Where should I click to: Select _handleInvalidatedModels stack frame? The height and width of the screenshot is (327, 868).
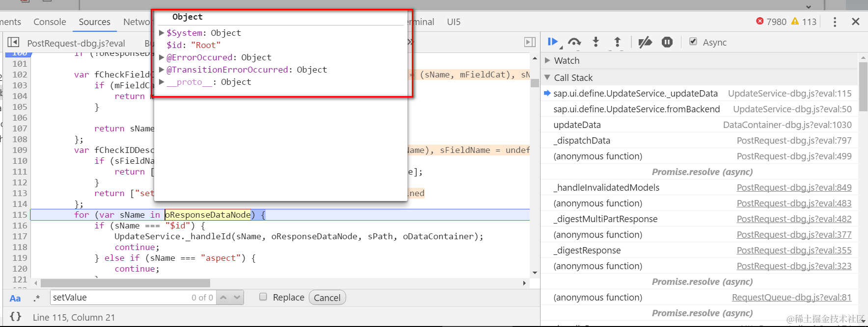click(x=700, y=187)
